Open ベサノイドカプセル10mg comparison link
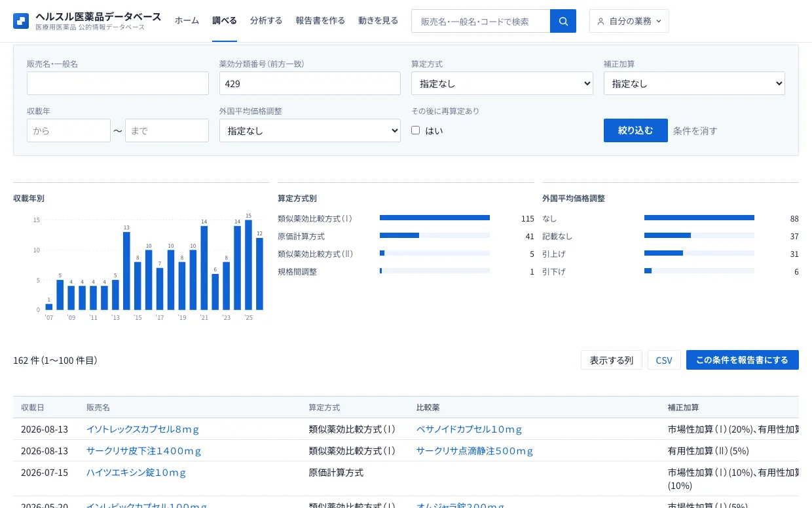Viewport: 812px width, 508px height. [470, 429]
